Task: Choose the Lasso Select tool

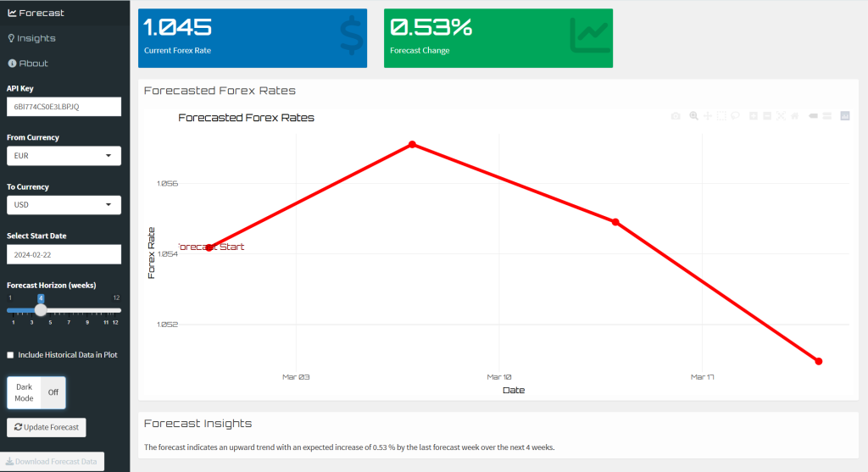Action: tap(735, 116)
